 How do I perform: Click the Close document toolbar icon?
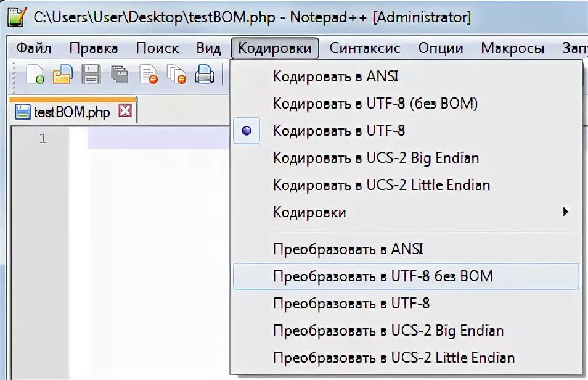(148, 74)
